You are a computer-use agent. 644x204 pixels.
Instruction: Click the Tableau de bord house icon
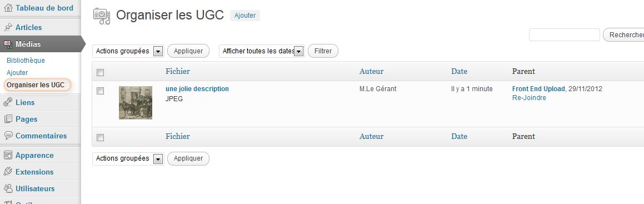[x=8, y=8]
